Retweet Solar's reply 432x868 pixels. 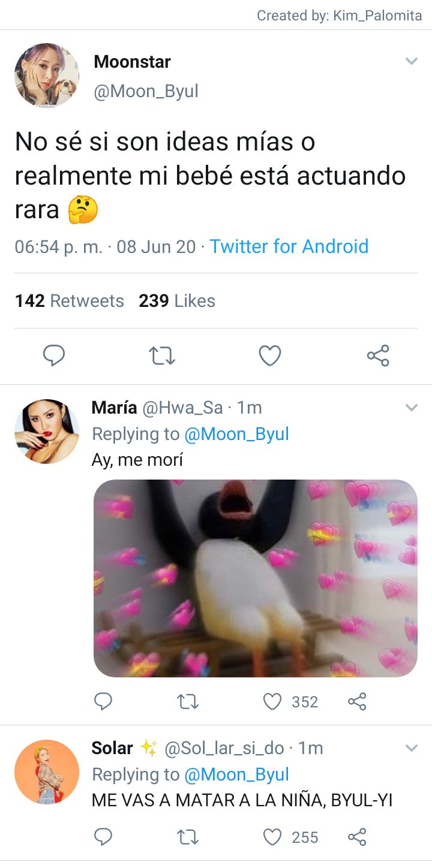[x=188, y=837]
